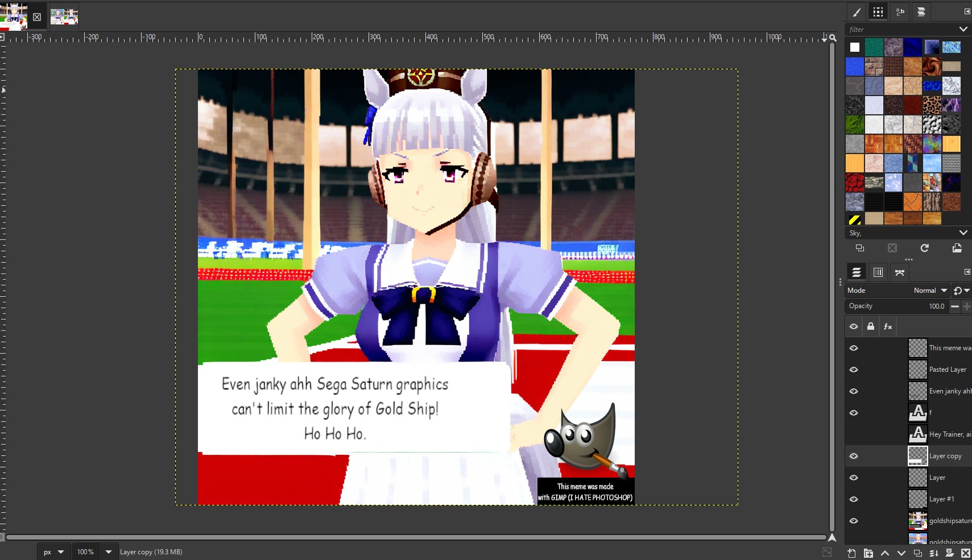
Task: Click the goldshipsaturn layer thumbnail
Action: (x=917, y=521)
